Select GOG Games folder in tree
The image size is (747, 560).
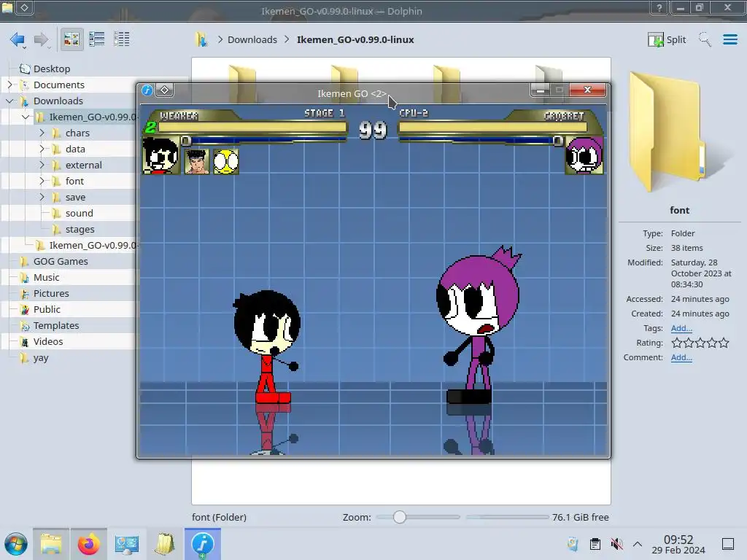pyautogui.click(x=61, y=262)
